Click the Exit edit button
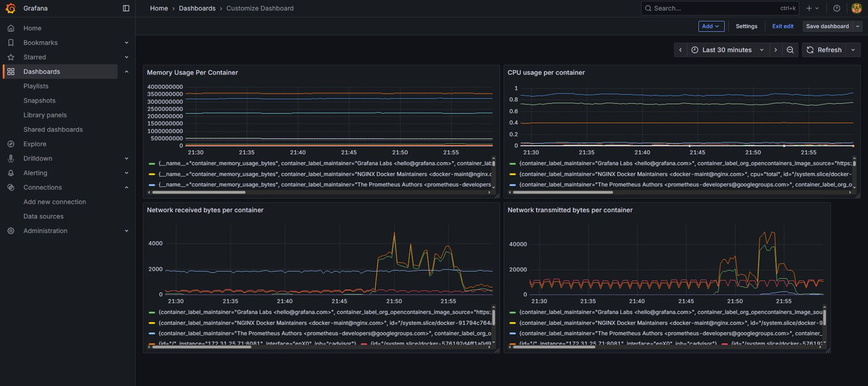Image resolution: width=868 pixels, height=386 pixels. click(783, 26)
